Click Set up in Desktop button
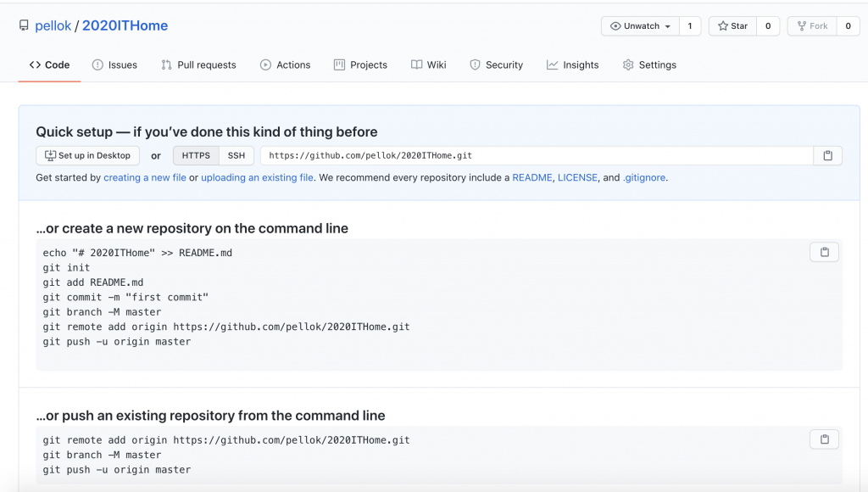The height and width of the screenshot is (492, 868). [88, 155]
